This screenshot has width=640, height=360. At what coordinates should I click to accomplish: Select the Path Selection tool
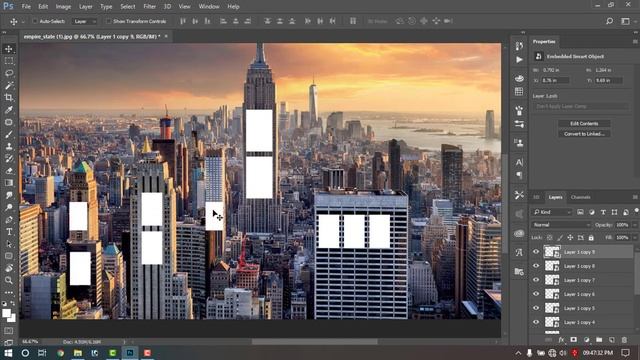coord(9,244)
